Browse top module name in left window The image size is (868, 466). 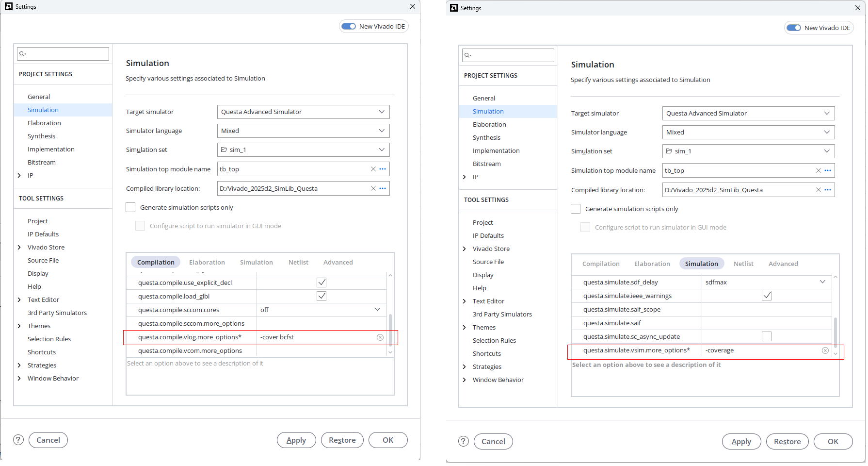pos(383,169)
